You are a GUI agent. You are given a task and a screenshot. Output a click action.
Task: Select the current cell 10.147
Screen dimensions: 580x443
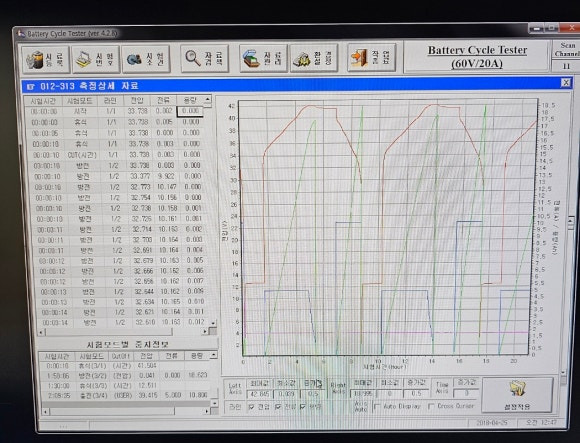click(x=166, y=187)
